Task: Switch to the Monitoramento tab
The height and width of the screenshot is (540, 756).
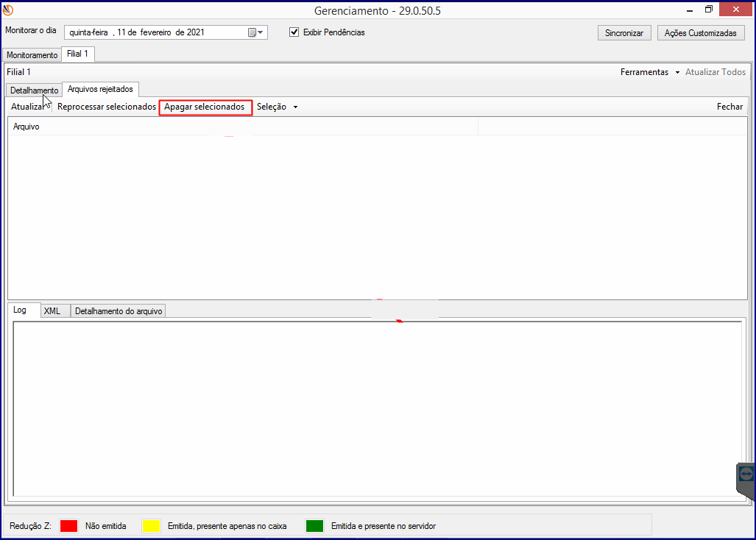Action: tap(32, 55)
